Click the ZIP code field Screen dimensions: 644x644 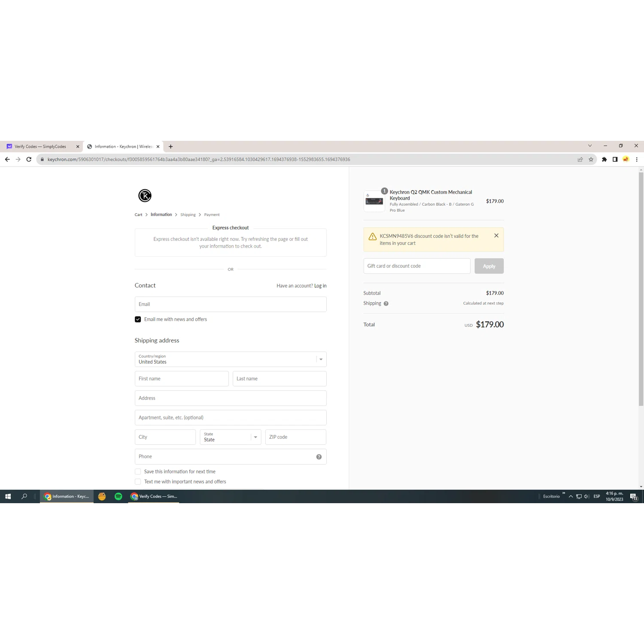click(x=296, y=437)
